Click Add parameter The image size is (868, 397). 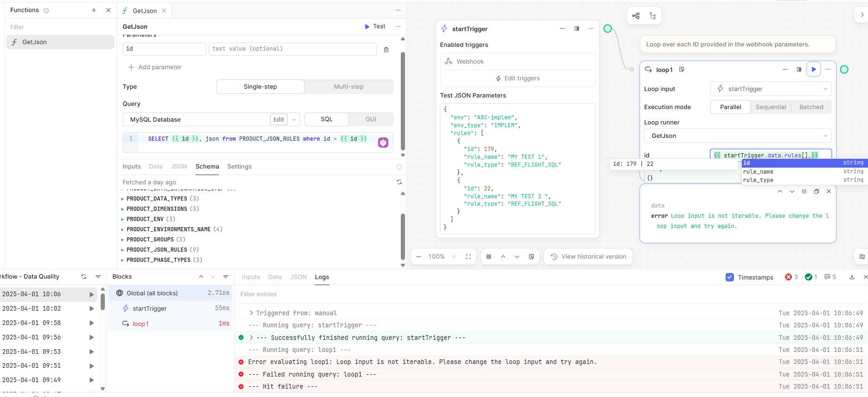tap(155, 67)
